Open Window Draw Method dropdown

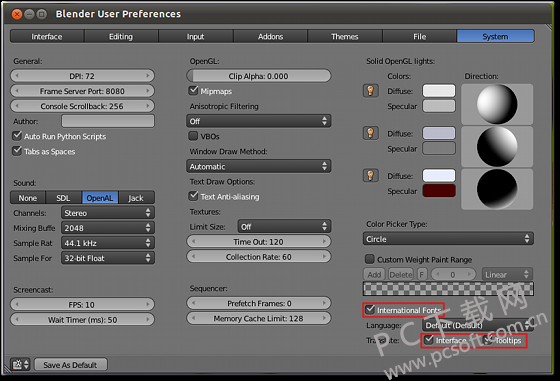[x=259, y=166]
